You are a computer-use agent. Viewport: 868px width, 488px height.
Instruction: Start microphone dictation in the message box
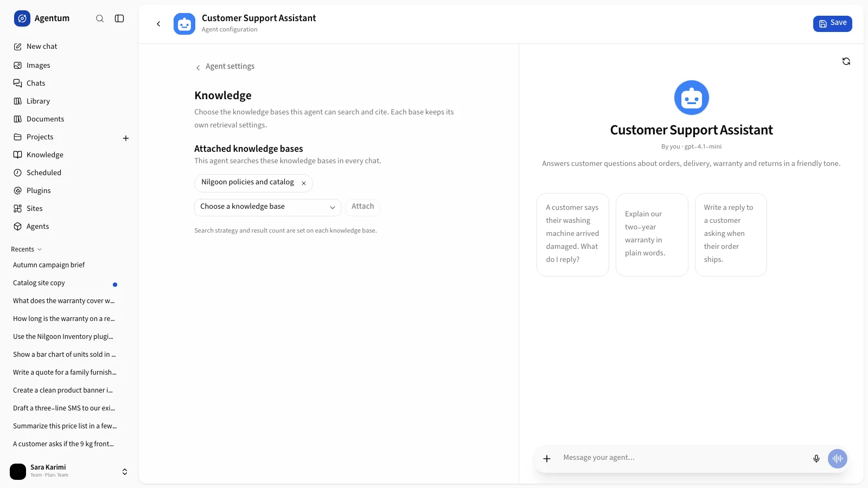816,459
